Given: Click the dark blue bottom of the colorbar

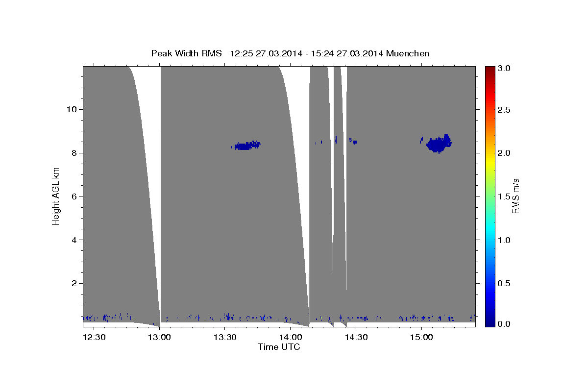Looking at the screenshot, I should point(490,323).
